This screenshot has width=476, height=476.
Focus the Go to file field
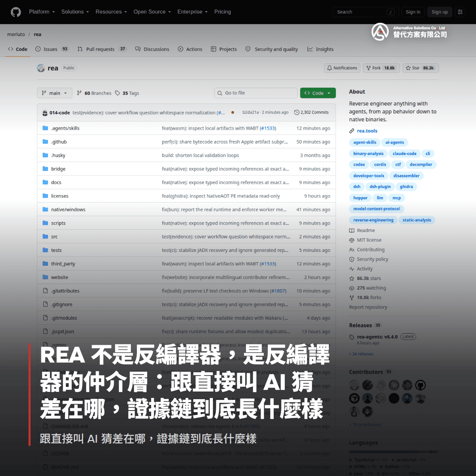(x=256, y=93)
